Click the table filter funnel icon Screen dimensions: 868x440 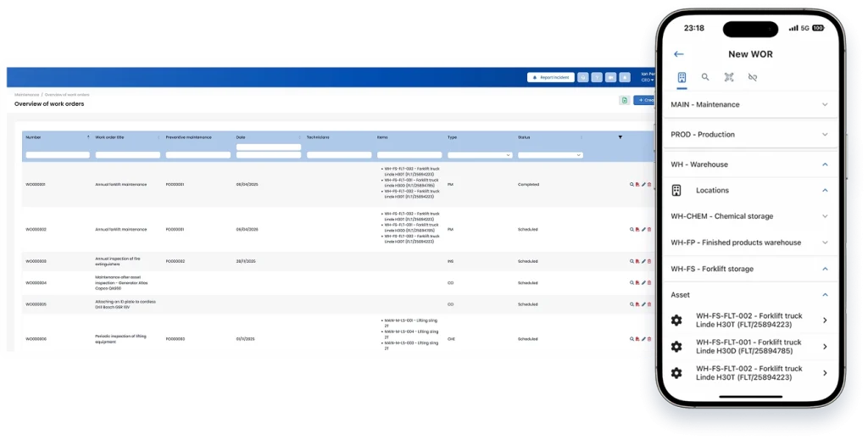coord(620,137)
